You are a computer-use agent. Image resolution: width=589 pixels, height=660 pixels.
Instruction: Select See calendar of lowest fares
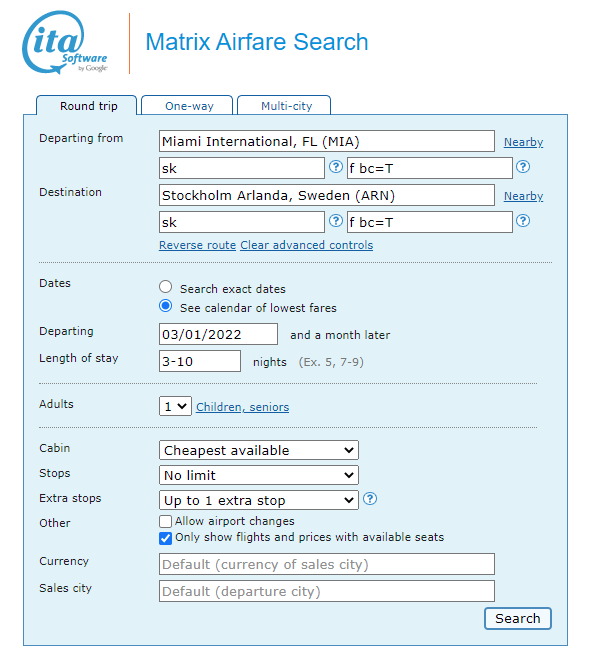click(165, 306)
